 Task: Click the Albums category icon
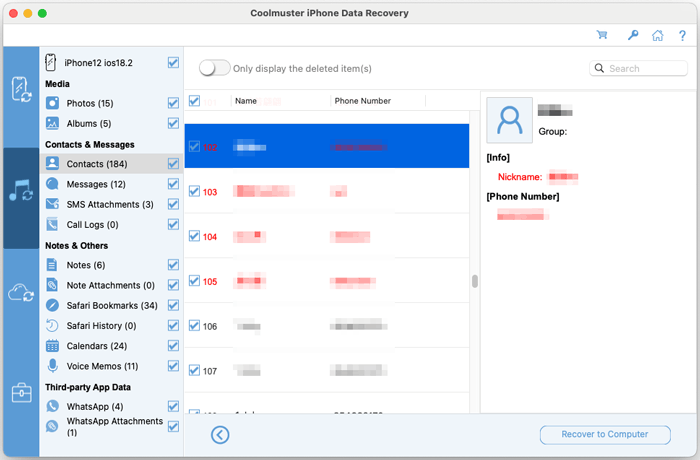52,123
